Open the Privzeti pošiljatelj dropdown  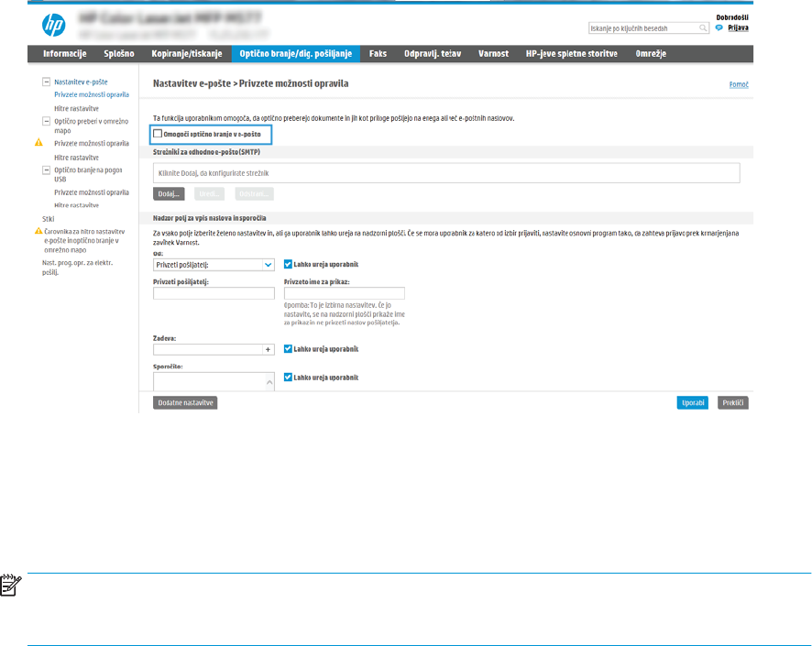pos(214,264)
